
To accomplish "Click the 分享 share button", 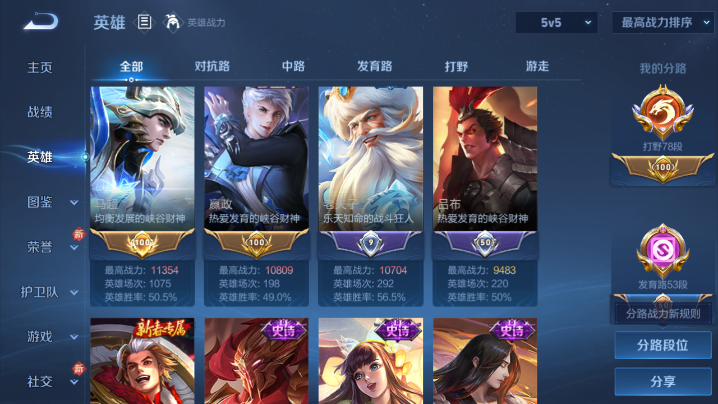I will [x=663, y=381].
